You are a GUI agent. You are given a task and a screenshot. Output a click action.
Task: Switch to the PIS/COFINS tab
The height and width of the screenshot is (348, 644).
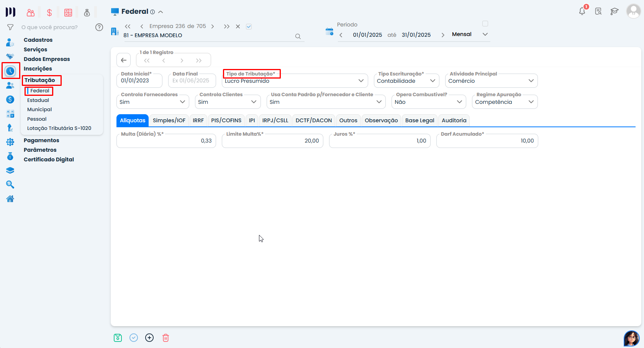[226, 120]
